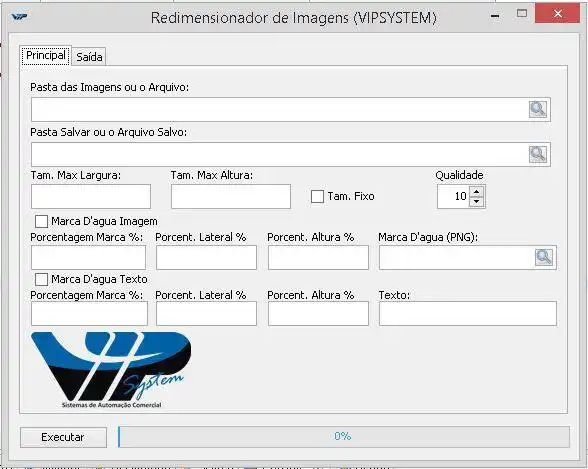The width and height of the screenshot is (588, 469).
Task: Focus text watermark Porcent. Lateral % field
Action: tap(206, 313)
